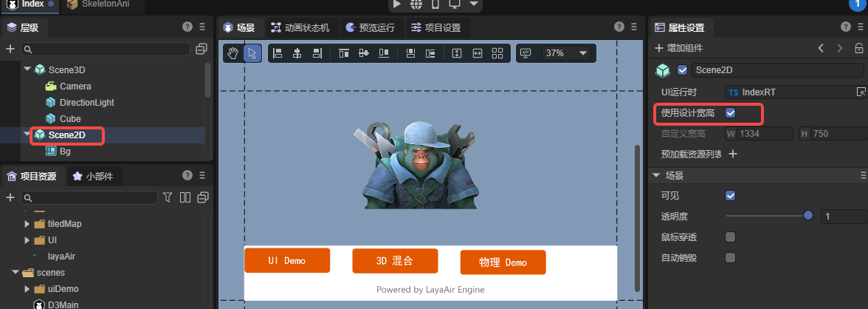This screenshot has height=309, width=868.
Task: Open browser preview with globe icon
Action: (416, 4)
